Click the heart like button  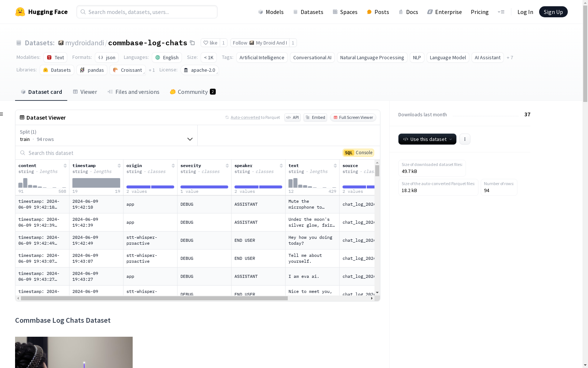point(210,43)
